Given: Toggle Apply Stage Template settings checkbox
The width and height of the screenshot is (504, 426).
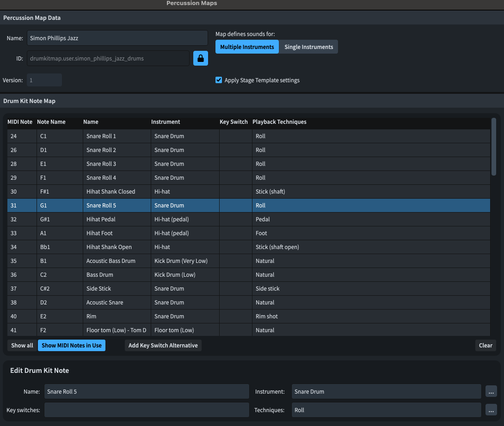Looking at the screenshot, I should pyautogui.click(x=219, y=80).
